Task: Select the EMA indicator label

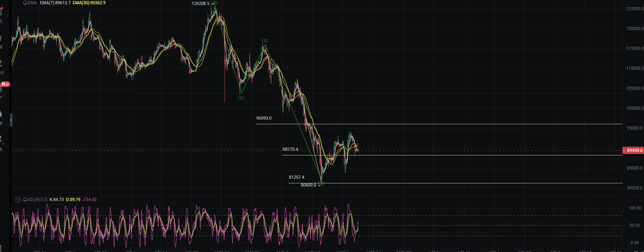Action: [x=32, y=3]
